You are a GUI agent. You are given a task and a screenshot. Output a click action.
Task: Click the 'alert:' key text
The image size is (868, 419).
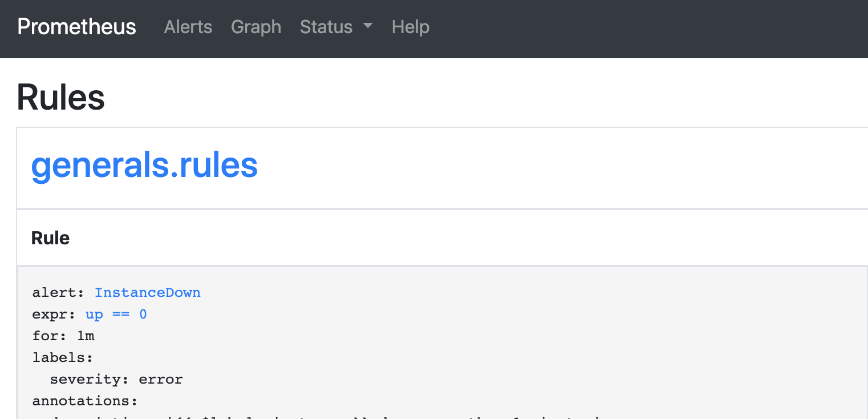(59, 293)
